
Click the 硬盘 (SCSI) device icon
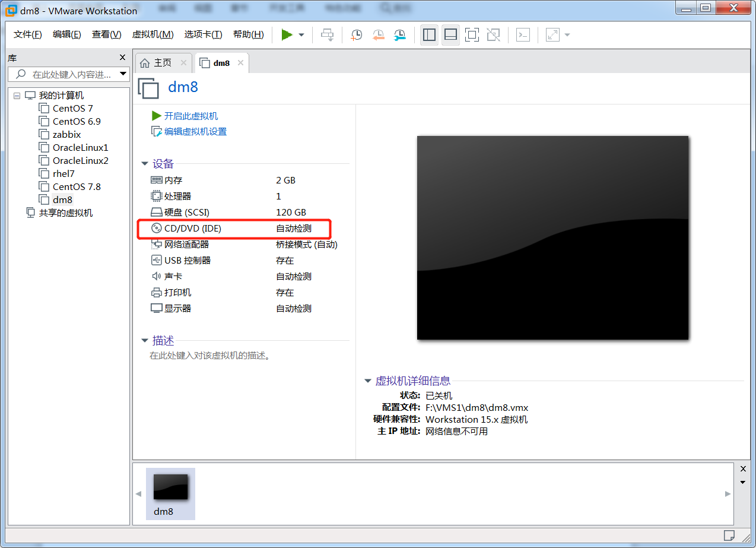click(x=157, y=212)
